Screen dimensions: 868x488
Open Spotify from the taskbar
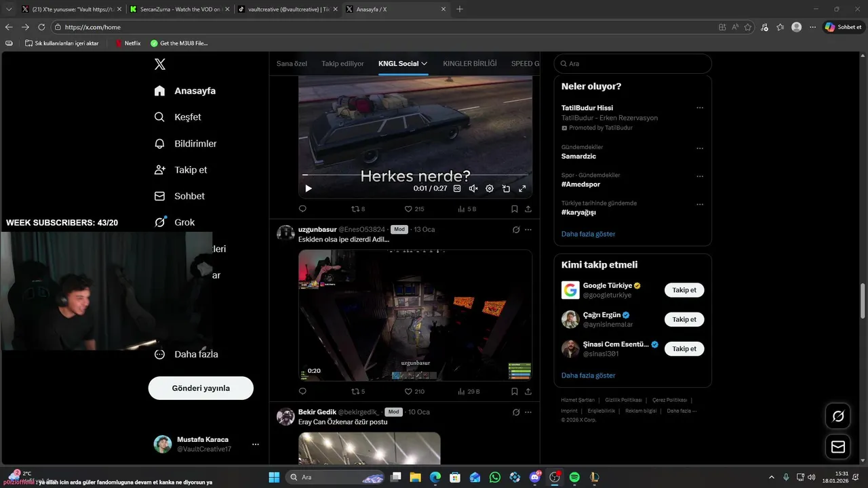point(574,477)
